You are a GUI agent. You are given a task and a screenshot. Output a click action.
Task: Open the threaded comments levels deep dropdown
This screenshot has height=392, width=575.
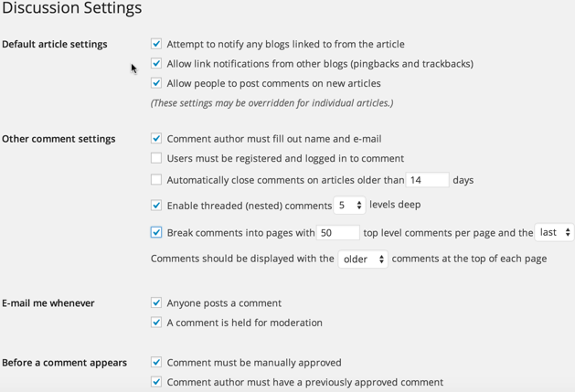349,205
